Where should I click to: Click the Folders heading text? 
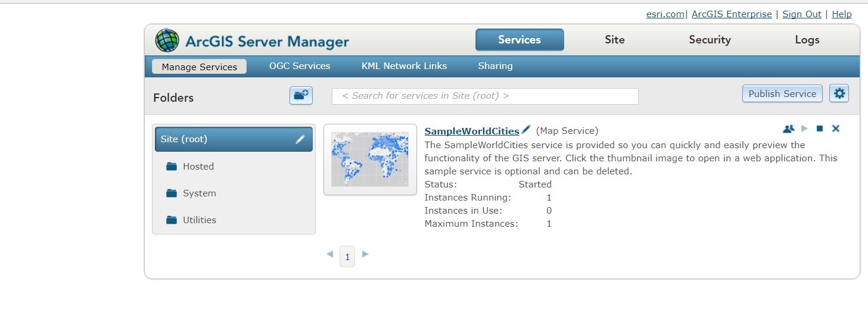pos(173,98)
